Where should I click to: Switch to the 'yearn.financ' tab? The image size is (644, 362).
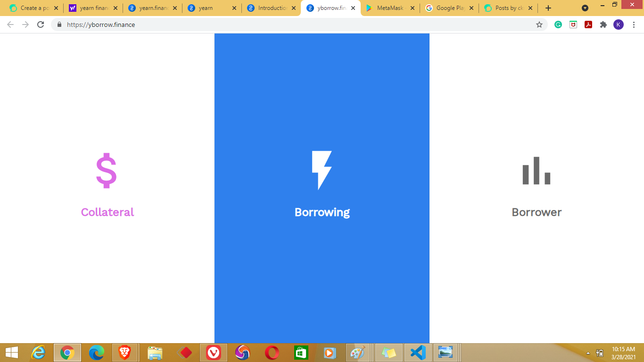152,8
